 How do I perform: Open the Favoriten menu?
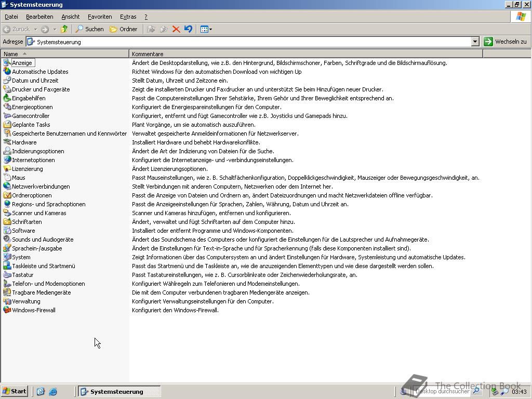[100, 17]
